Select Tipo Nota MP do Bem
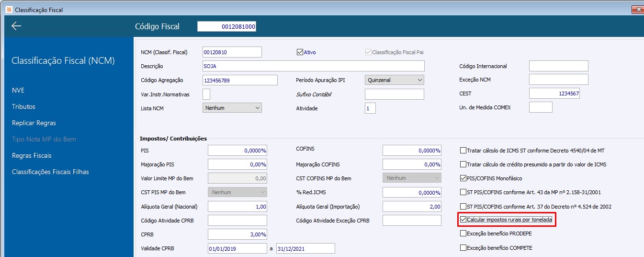Image resolution: width=644 pixels, height=257 pixels. (44, 139)
